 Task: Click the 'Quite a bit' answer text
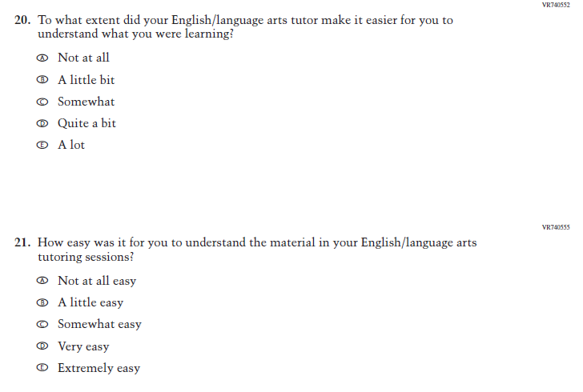click(86, 123)
